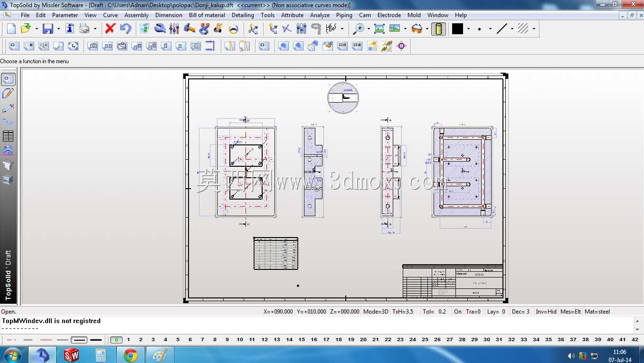Open the point style dropdown arrow
Screen dimensions: 644x363
pyautogui.click(x=490, y=29)
